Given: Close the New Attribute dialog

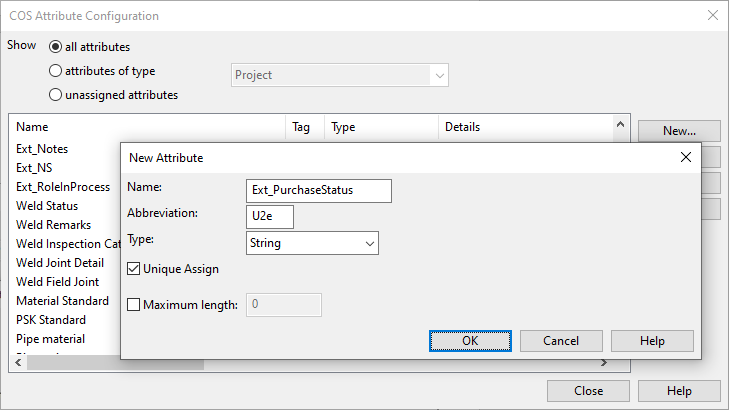Looking at the screenshot, I should click(x=685, y=157).
